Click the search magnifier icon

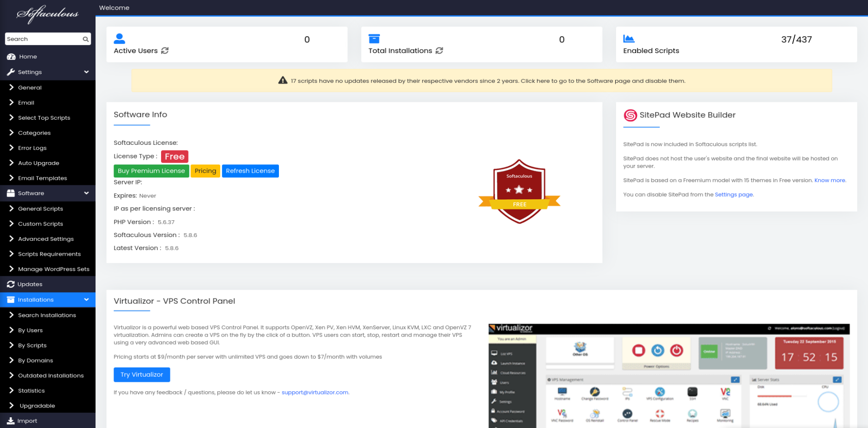pyautogui.click(x=85, y=39)
